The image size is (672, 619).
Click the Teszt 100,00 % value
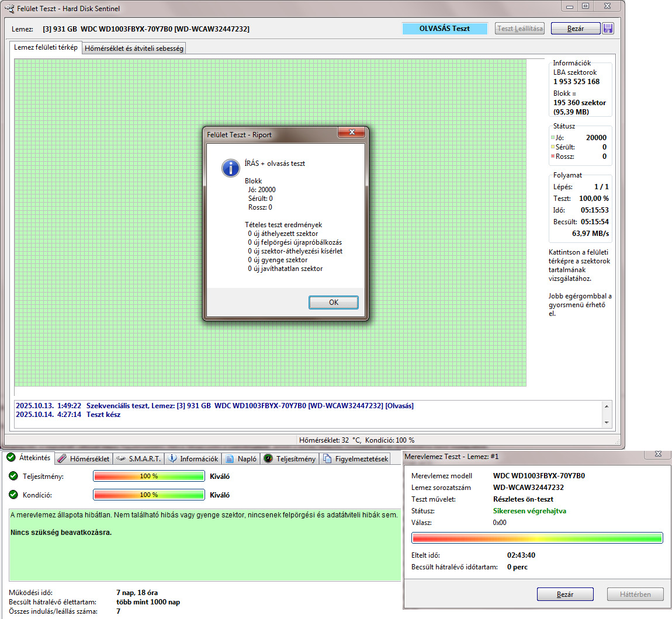(x=594, y=199)
